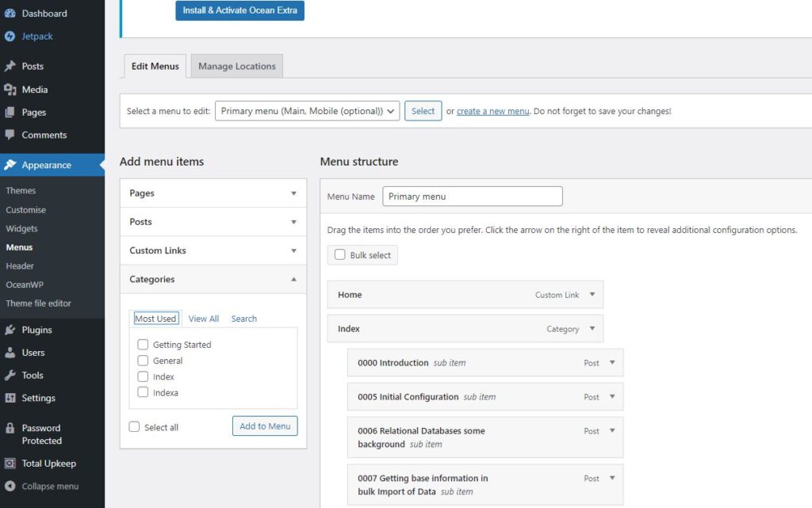Click into the Menu Name field
The width and height of the screenshot is (812, 508).
tap(473, 197)
